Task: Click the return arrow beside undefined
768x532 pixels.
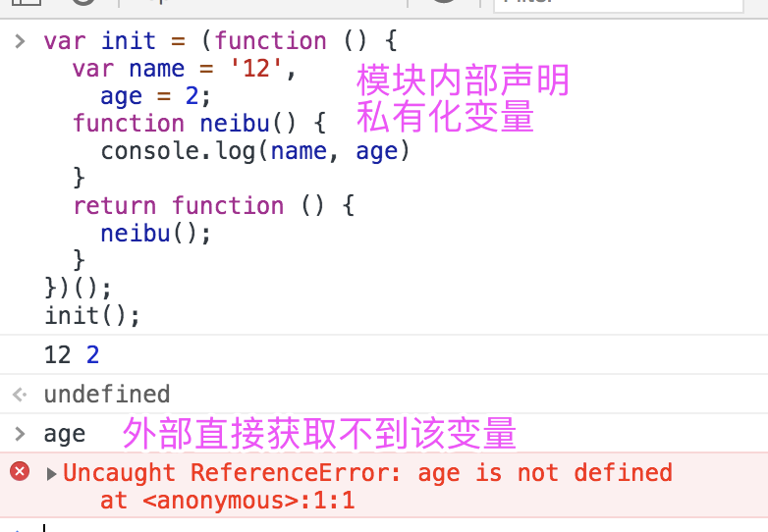Action: click(20, 395)
